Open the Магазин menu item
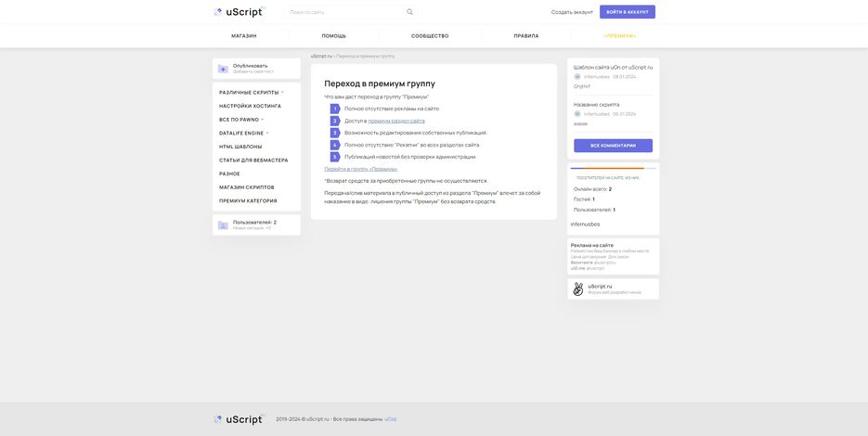This screenshot has width=868, height=436. tap(244, 36)
